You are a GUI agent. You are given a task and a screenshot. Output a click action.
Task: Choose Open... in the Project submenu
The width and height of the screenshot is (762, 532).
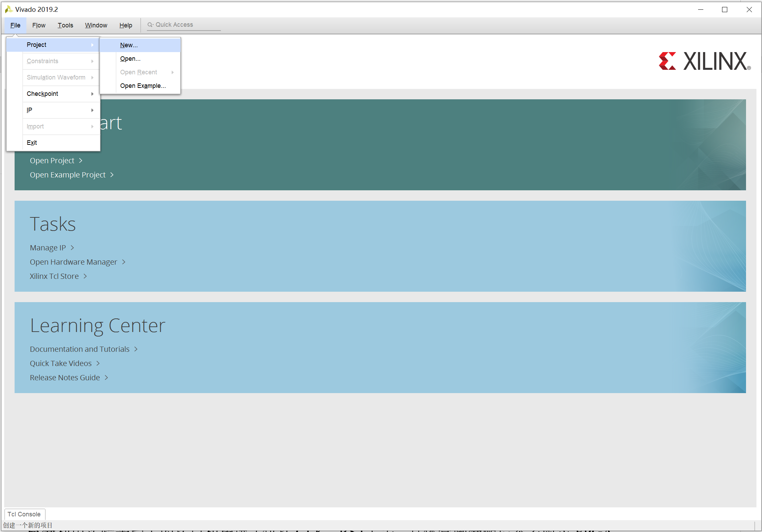[130, 59]
